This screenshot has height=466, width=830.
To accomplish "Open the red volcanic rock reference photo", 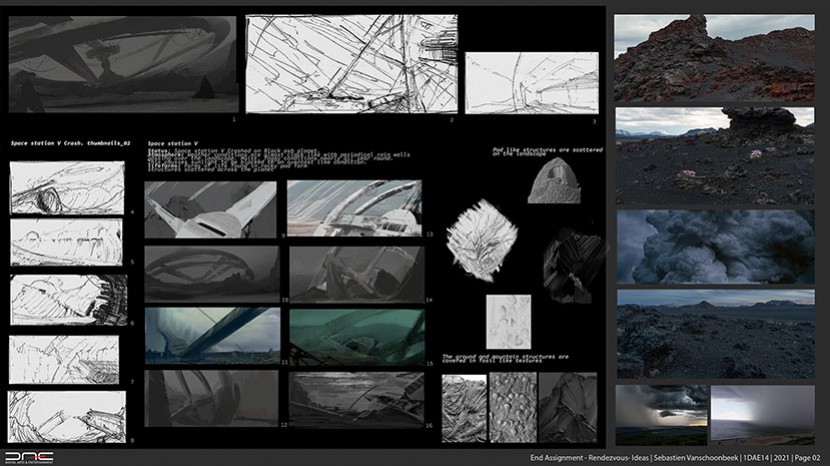I will (714, 58).
